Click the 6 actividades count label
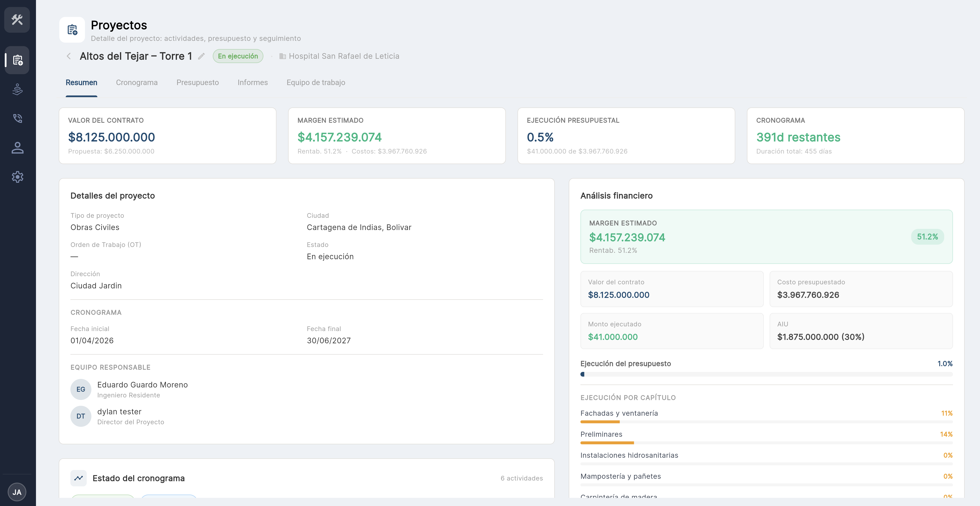980x506 pixels. click(x=521, y=478)
